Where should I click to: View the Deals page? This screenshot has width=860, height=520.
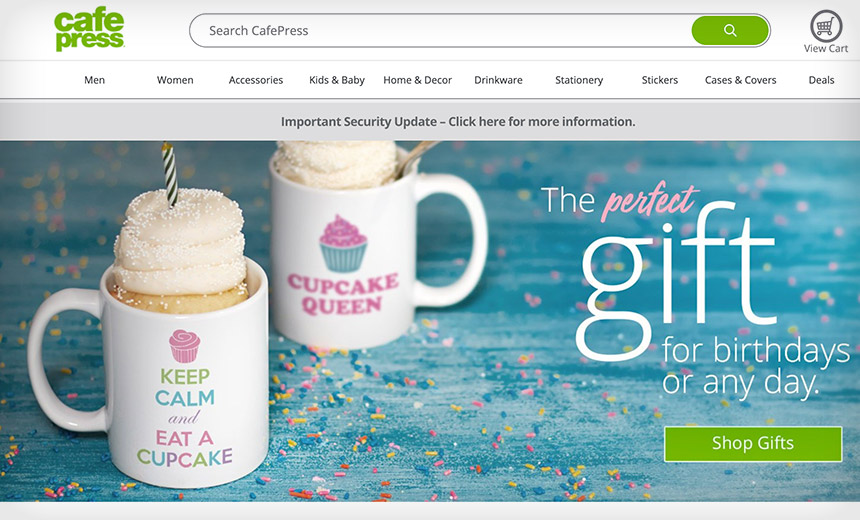coord(821,80)
